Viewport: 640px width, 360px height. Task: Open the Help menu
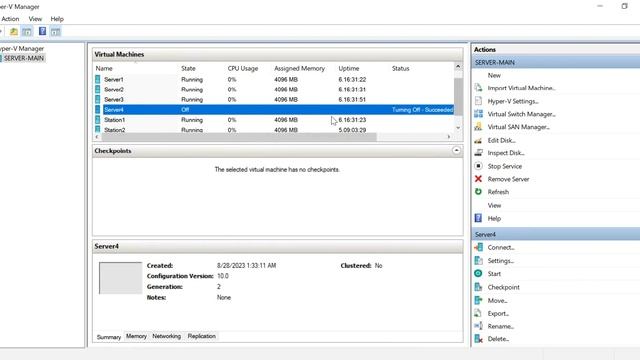57,19
